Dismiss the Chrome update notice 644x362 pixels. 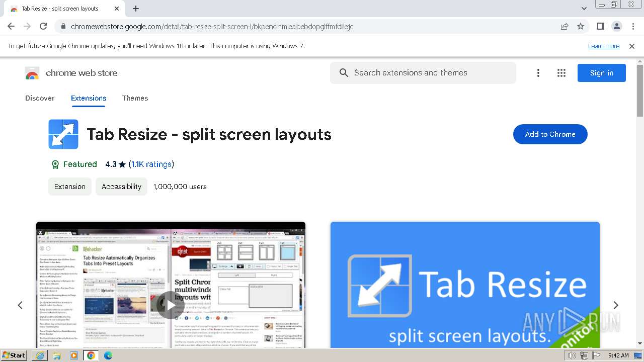[x=632, y=46]
